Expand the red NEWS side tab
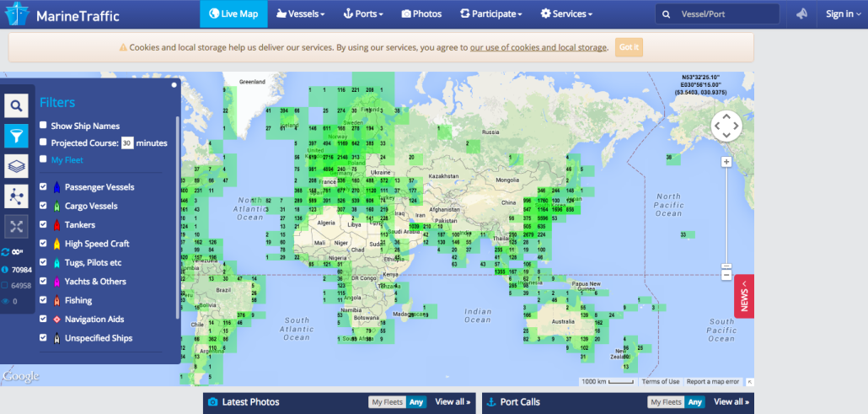 (x=744, y=296)
